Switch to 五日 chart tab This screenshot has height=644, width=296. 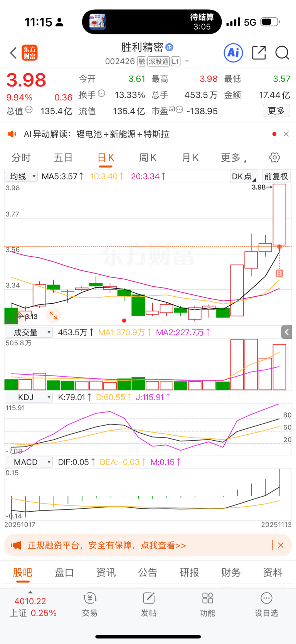point(63,158)
